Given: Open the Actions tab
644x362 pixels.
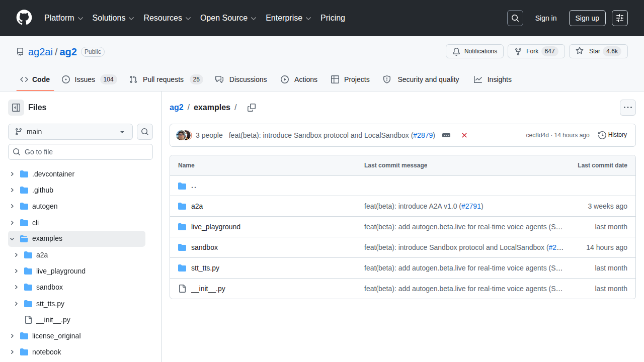Looking at the screenshot, I should click(299, 79).
